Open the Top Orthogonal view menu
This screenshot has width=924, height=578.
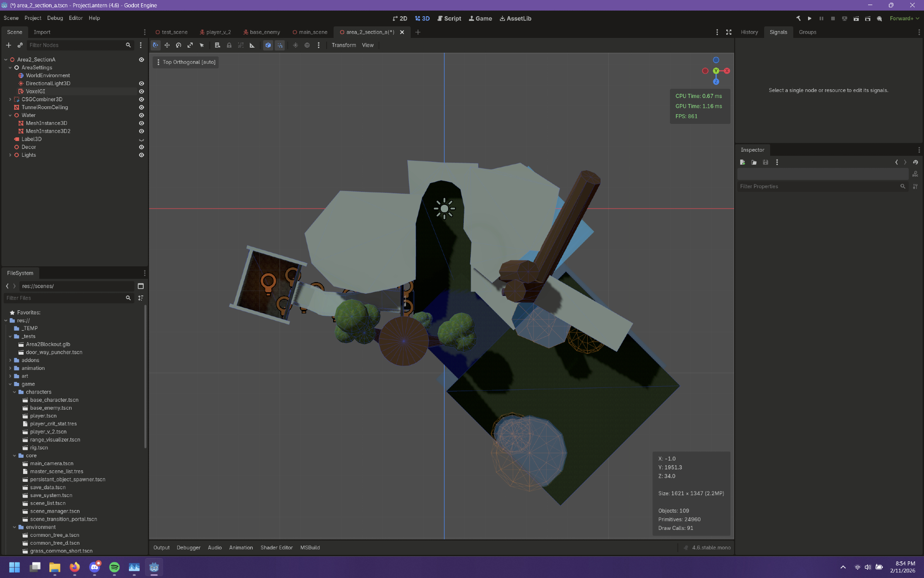[186, 62]
